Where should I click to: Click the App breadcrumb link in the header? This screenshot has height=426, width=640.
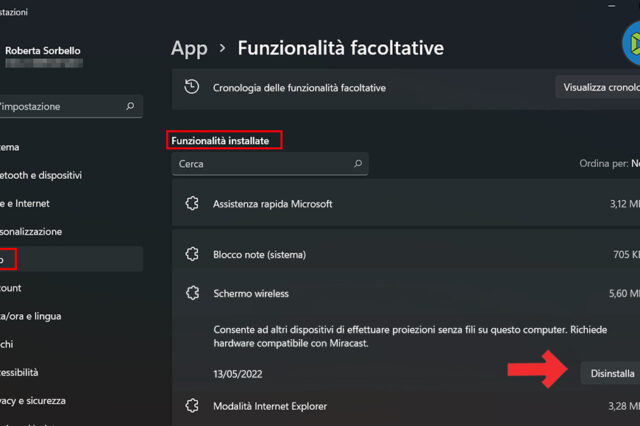click(x=189, y=47)
